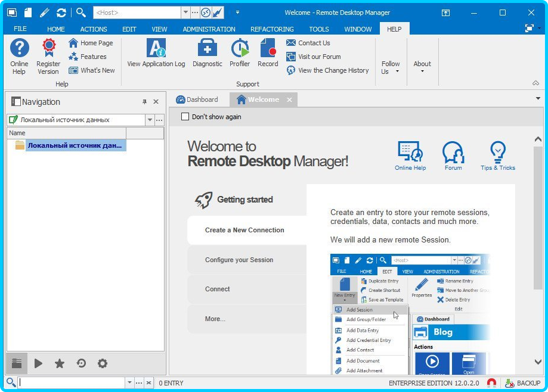The image size is (548, 392).
Task: Click the search magnifier in title bar
Action: [81, 13]
